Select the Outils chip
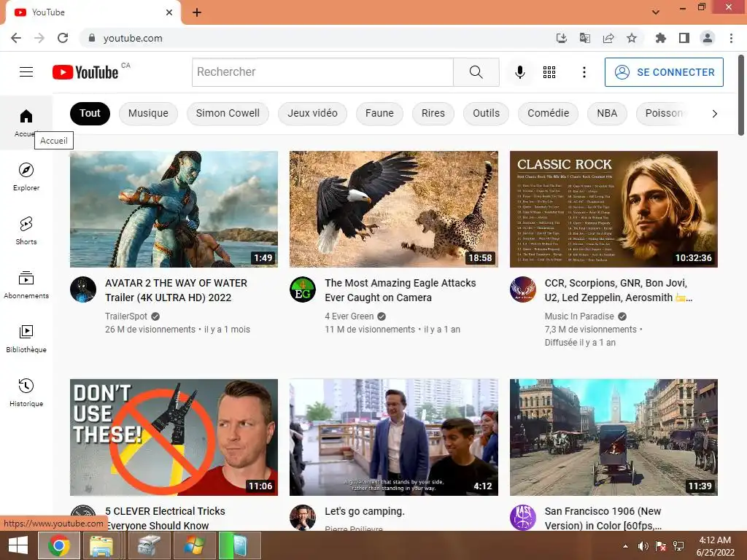747x560 pixels. pos(486,113)
